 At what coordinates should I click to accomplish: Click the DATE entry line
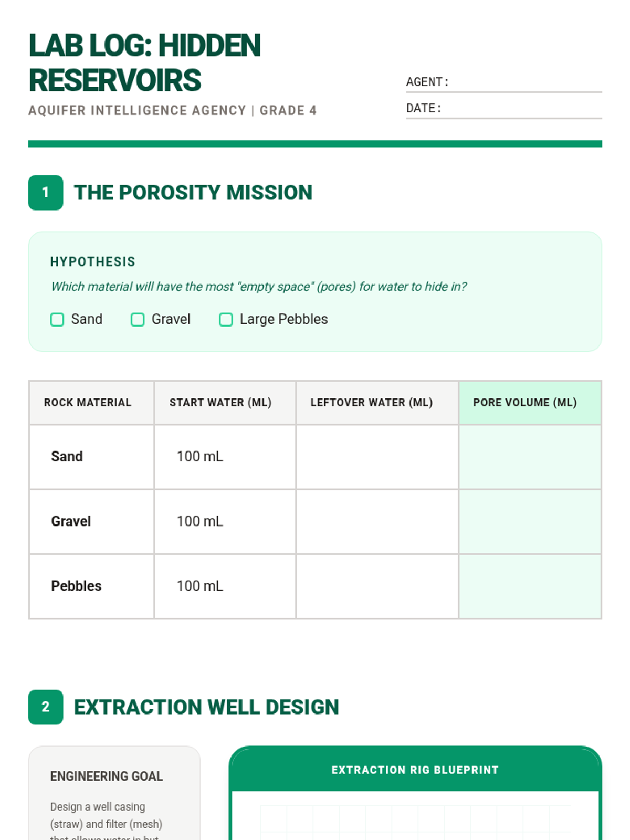(525, 109)
